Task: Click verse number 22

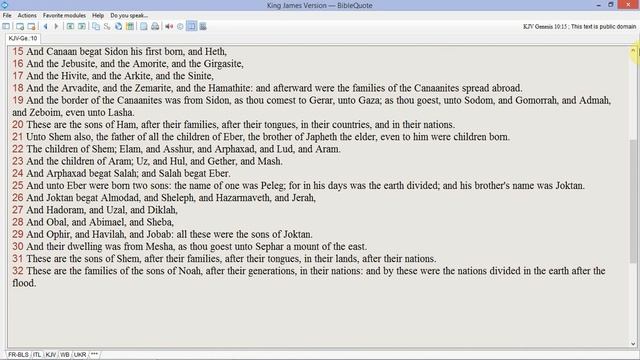Action: coord(18,149)
